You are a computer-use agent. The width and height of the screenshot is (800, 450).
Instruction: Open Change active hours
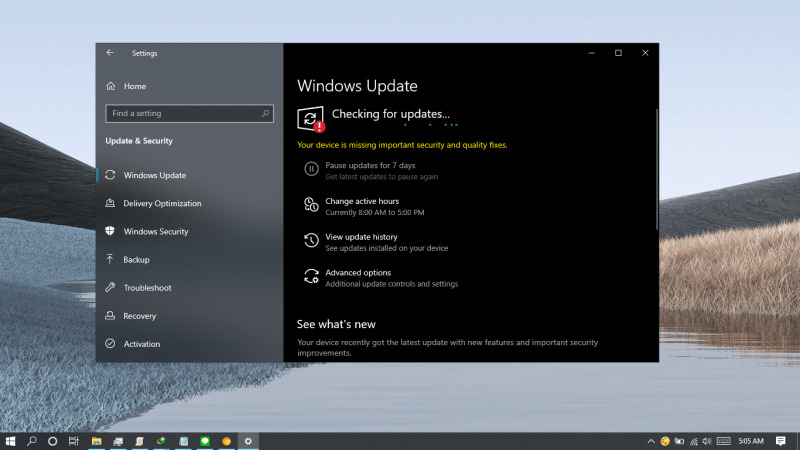(362, 201)
